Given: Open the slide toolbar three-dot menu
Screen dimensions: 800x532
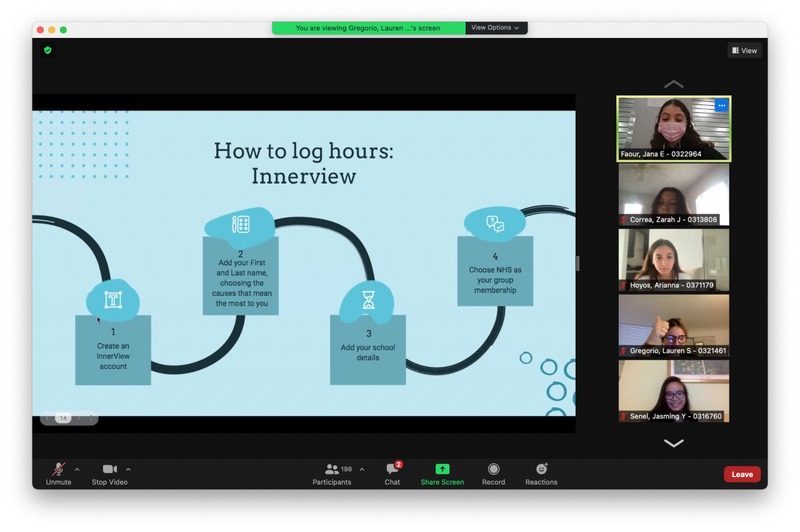Looking at the screenshot, I should click(91, 418).
